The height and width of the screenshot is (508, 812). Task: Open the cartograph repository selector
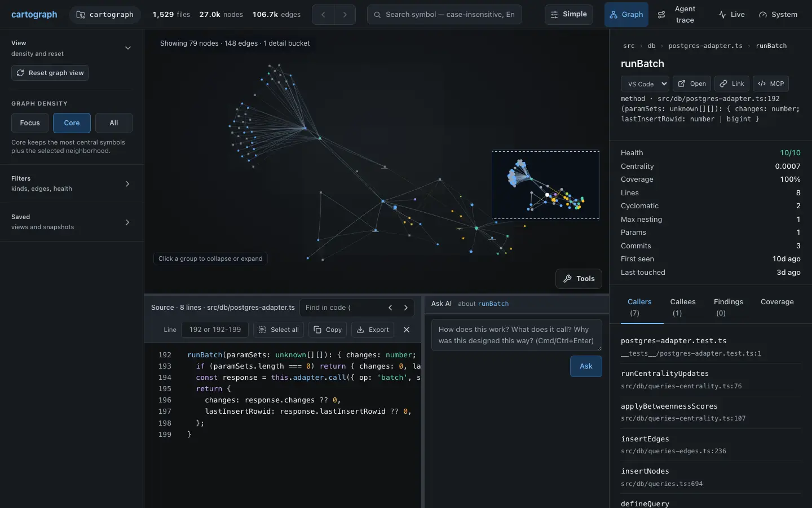point(105,15)
